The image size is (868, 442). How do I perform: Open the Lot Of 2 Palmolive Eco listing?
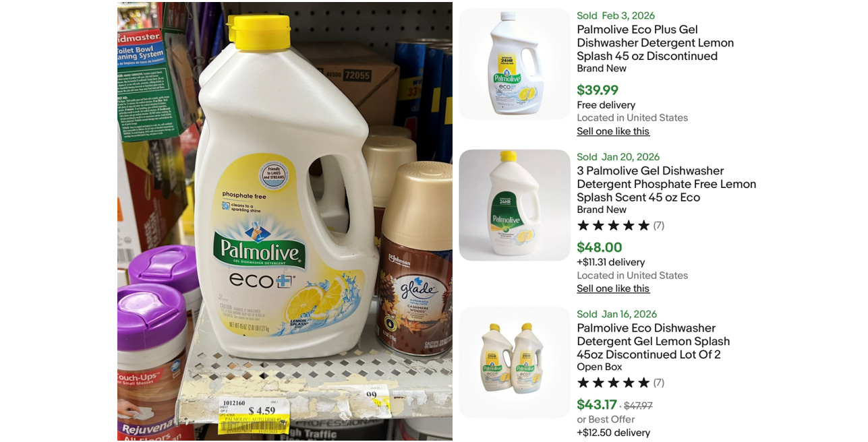[x=653, y=341]
